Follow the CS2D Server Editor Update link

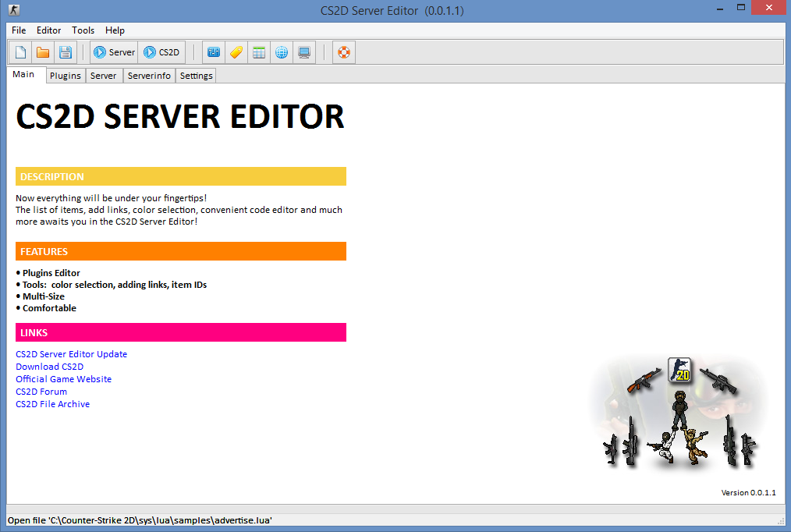coord(71,354)
